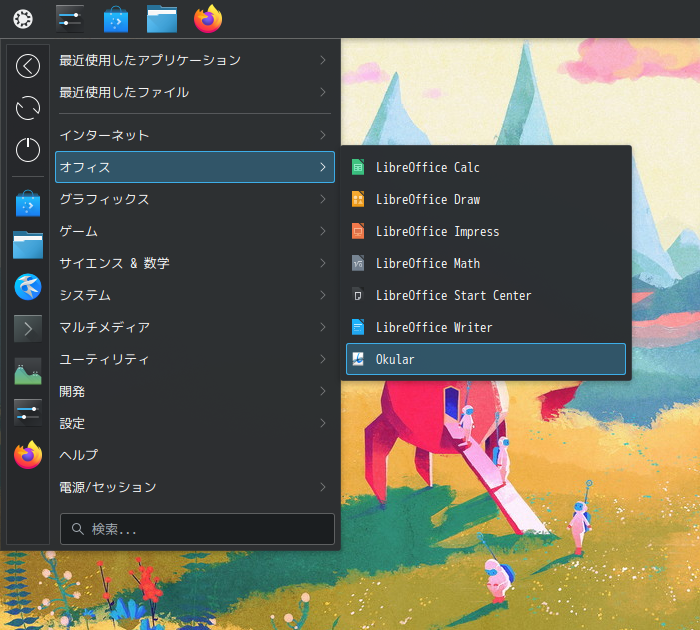Image resolution: width=700 pixels, height=630 pixels.
Task: Click the Okular application icon
Action: coord(358,359)
